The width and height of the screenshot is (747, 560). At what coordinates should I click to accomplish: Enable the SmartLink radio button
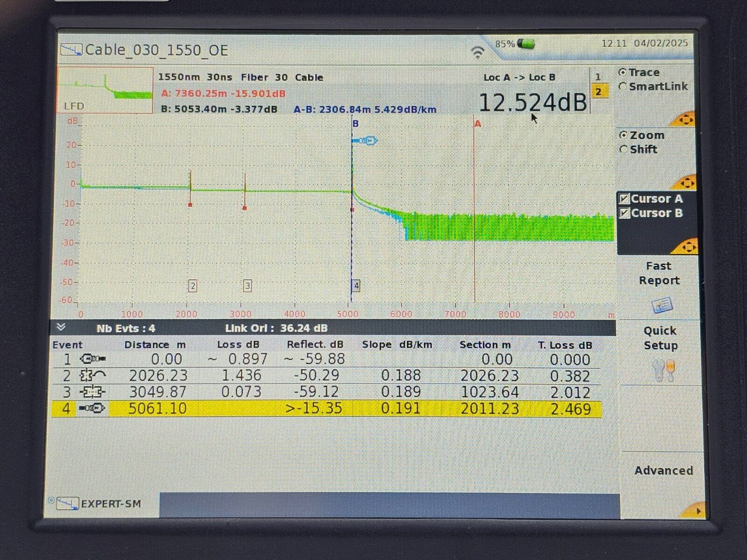623,86
